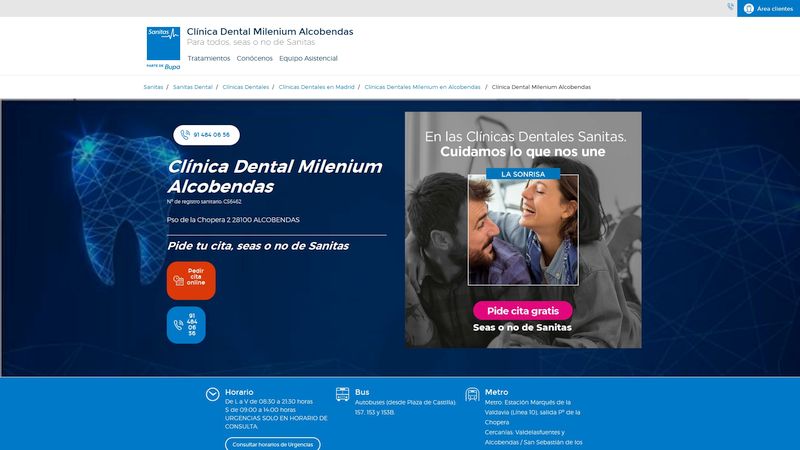The height and width of the screenshot is (450, 800).
Task: Go to Sanitas breadcrumb link
Action: (x=153, y=87)
